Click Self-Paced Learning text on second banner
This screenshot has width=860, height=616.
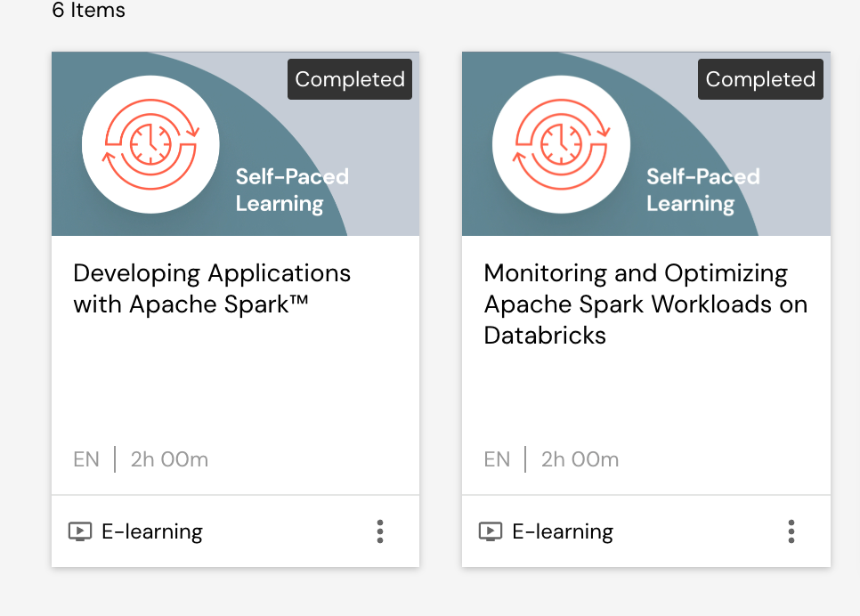702,190
